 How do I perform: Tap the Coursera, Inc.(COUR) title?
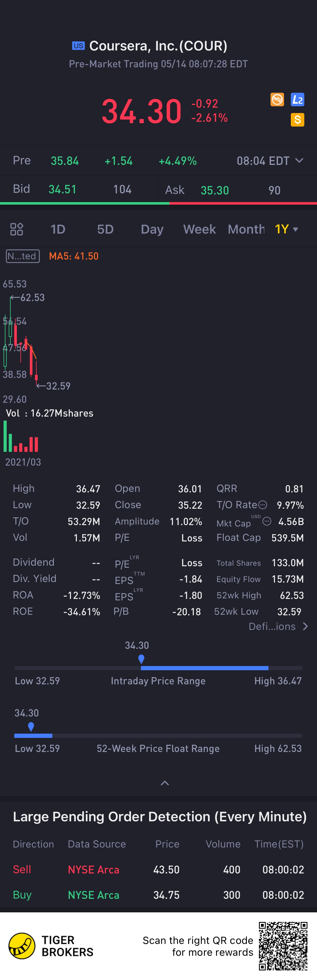[158, 46]
